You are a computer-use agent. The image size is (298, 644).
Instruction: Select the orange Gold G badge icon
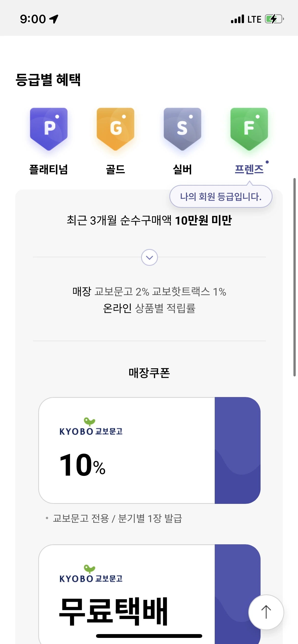[115, 129]
